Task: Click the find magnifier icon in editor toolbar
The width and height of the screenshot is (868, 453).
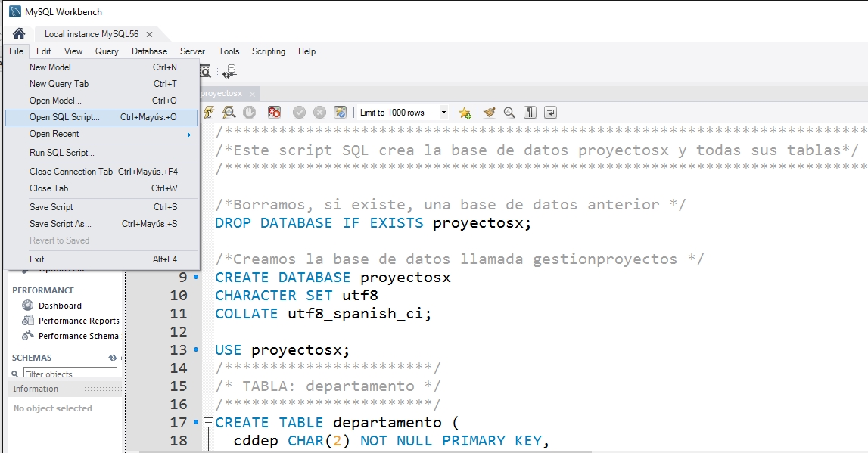Action: tap(509, 113)
